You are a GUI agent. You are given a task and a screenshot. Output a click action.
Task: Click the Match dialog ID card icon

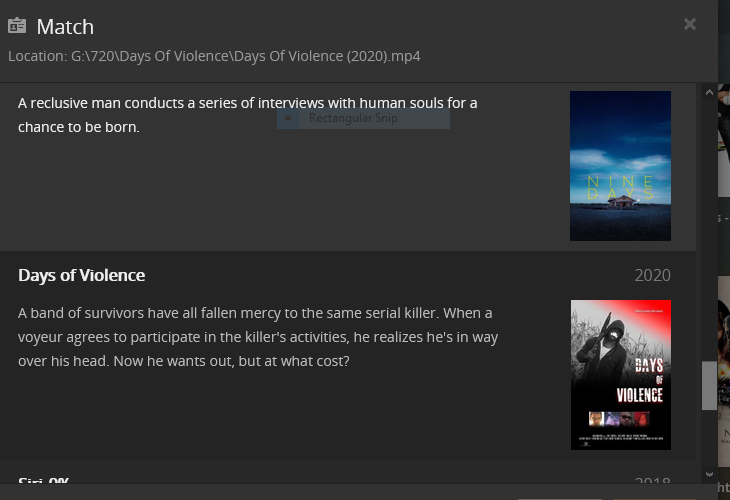click(17, 26)
